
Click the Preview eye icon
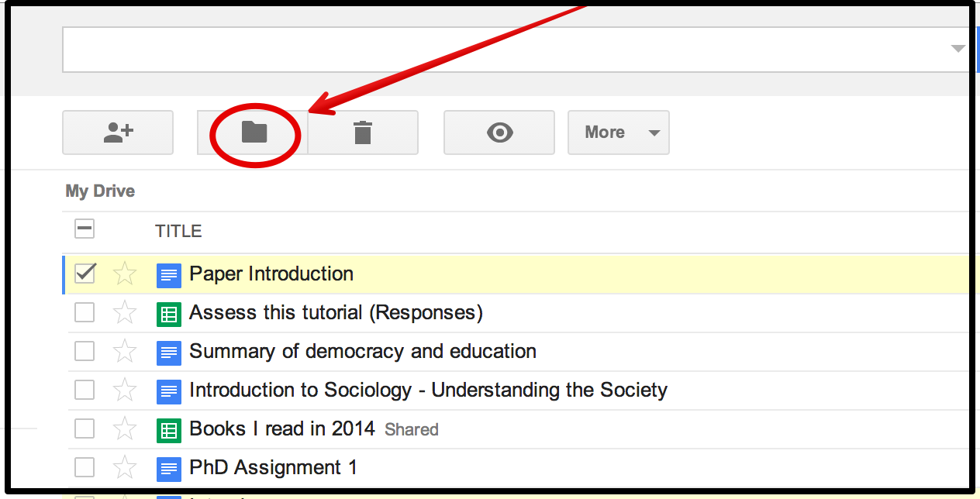click(x=499, y=132)
